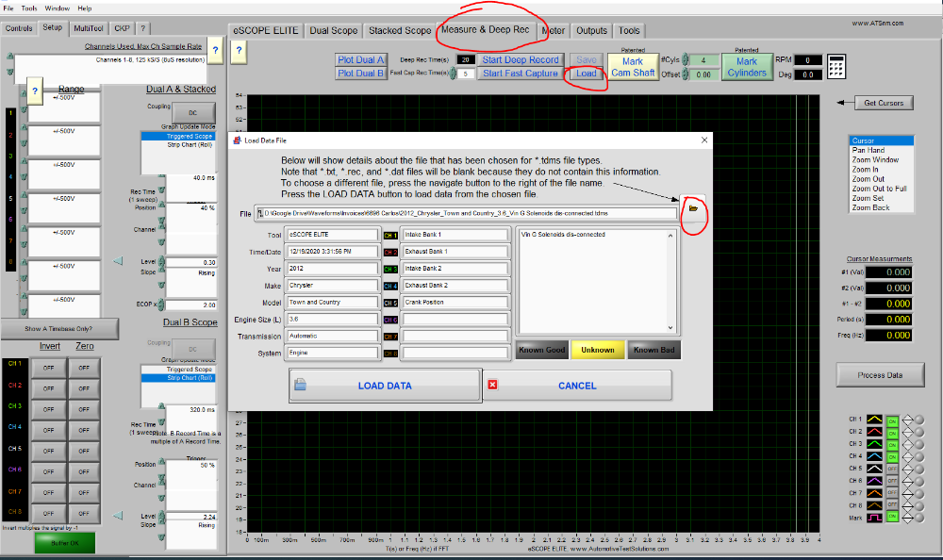Click the Plot Dual A button

360,59
